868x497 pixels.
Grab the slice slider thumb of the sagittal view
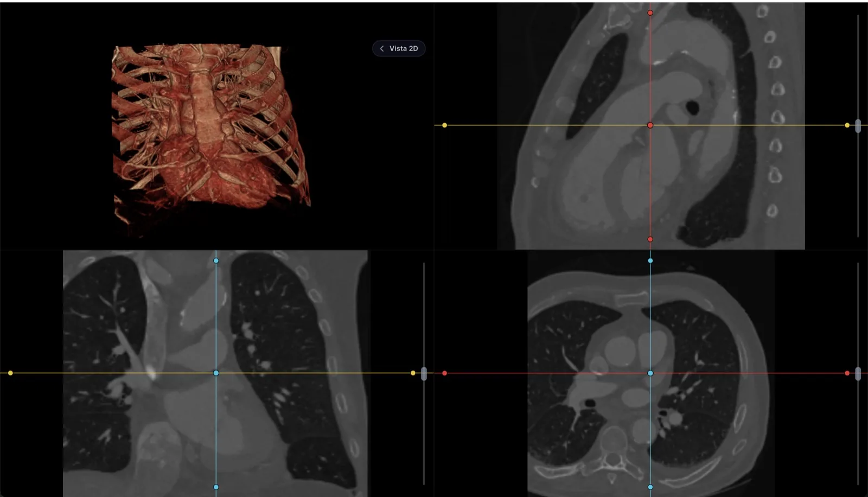[x=858, y=126]
